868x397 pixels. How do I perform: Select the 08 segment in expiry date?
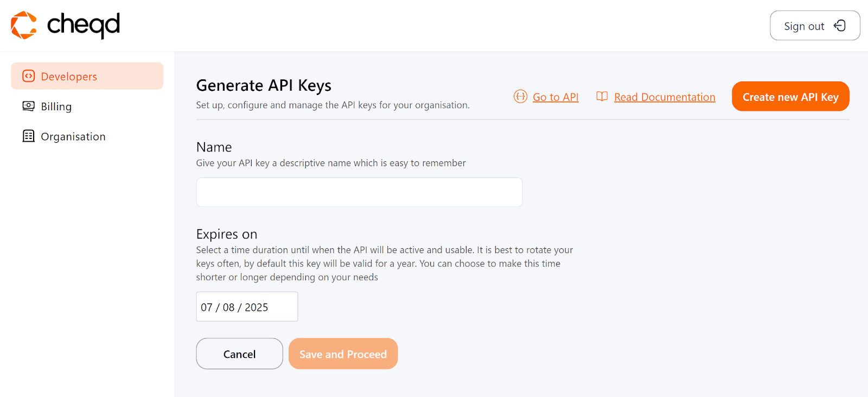tap(229, 307)
